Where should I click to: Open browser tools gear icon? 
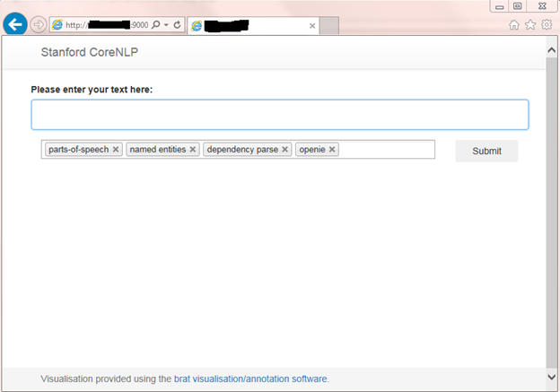click(547, 24)
